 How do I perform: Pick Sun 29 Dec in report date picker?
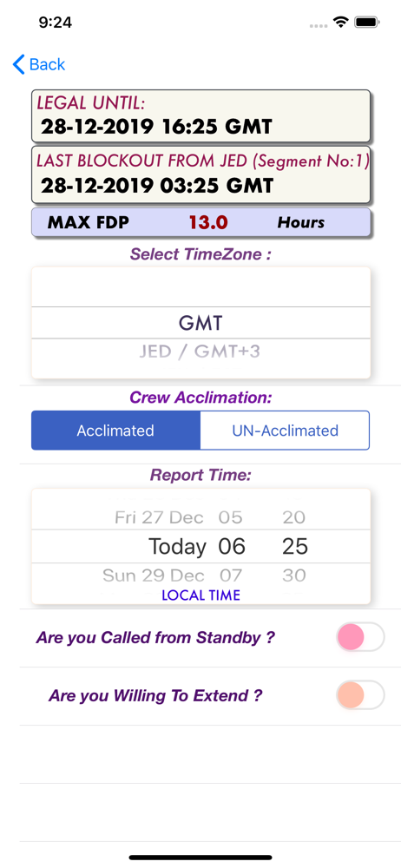coord(154,575)
